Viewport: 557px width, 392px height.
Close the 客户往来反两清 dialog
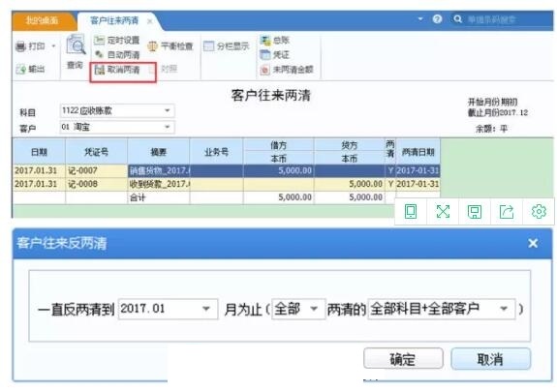coord(533,243)
